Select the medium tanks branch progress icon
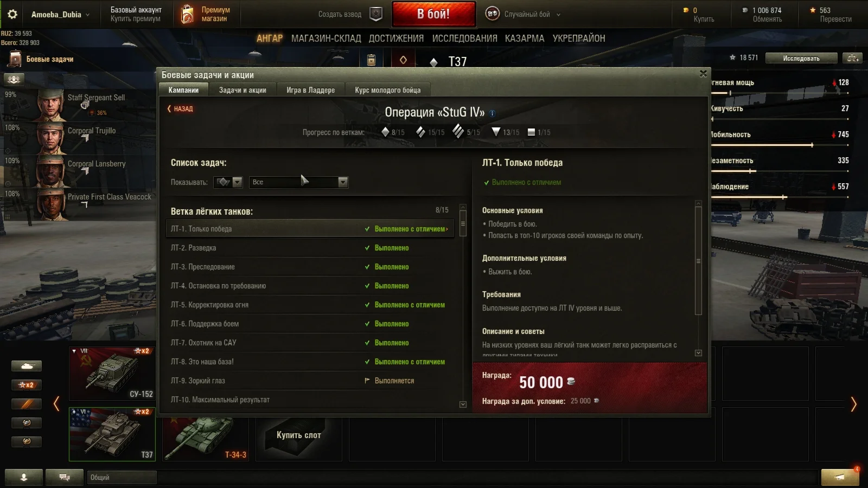This screenshot has width=868, height=488. (420, 132)
